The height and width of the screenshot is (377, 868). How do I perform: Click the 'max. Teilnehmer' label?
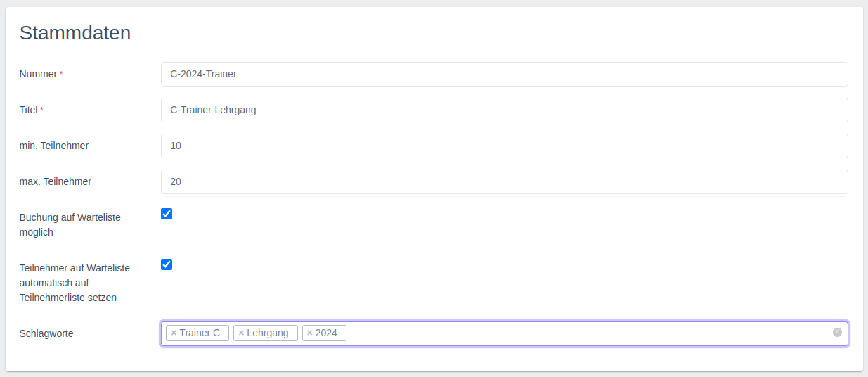coord(56,181)
